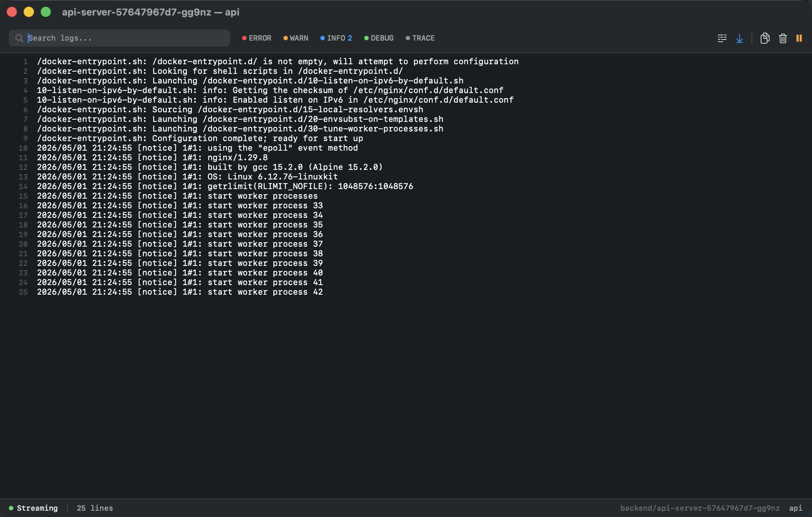Toggle the INFO level filter

pos(336,38)
